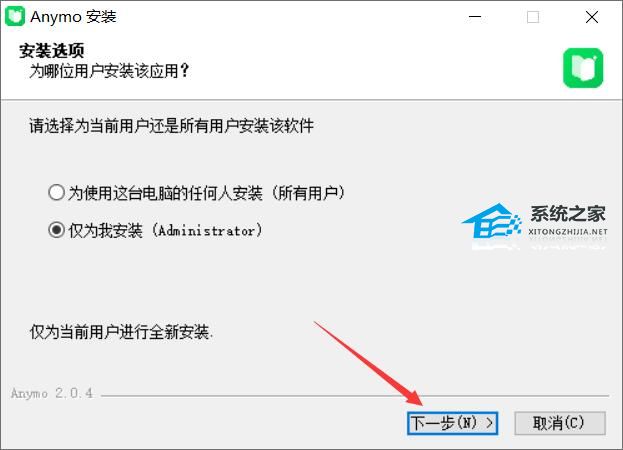The width and height of the screenshot is (623, 450).
Task: Cancel setup with the 取消(C) button
Action: [560, 423]
